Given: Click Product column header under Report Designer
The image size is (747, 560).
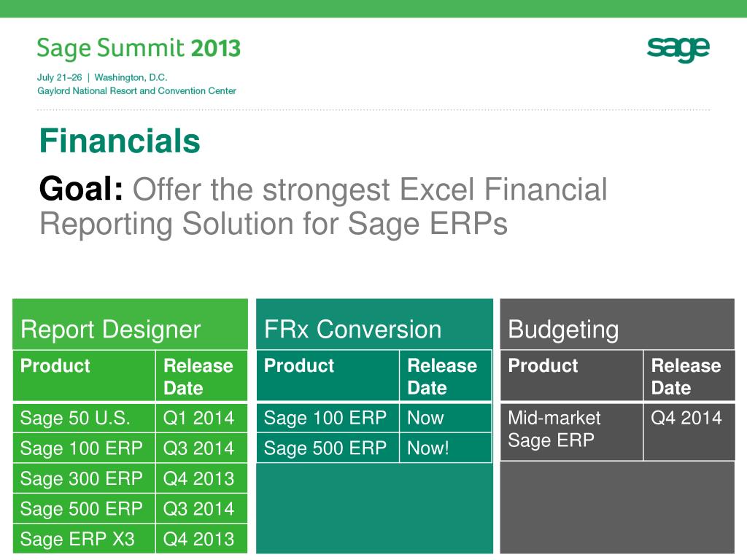Looking at the screenshot, I should pyautogui.click(x=85, y=376).
